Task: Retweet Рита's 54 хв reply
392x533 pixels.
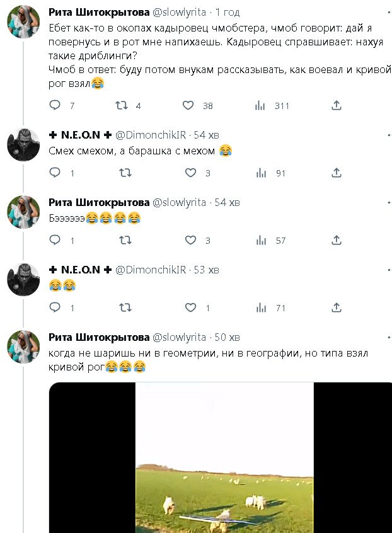Action: coord(125,240)
